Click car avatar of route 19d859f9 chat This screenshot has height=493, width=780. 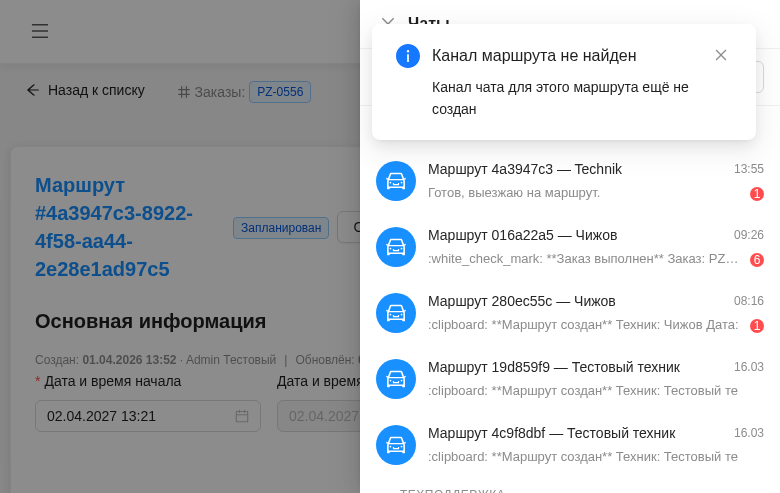(396, 379)
